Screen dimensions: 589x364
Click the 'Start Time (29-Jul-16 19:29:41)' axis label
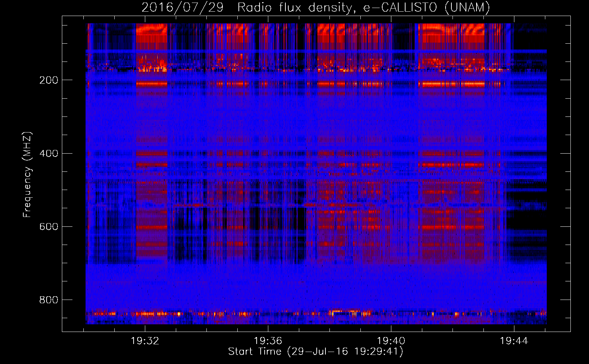coord(316,352)
